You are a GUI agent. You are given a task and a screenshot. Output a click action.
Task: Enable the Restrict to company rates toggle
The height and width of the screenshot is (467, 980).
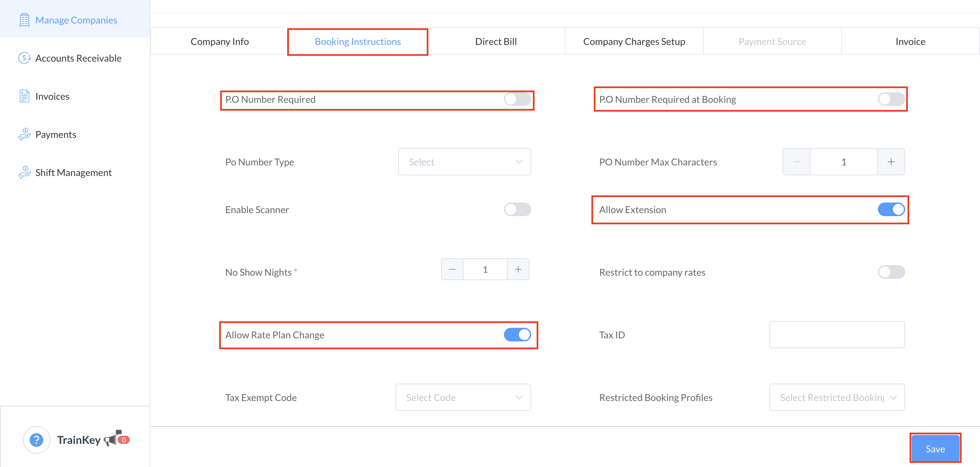point(891,272)
